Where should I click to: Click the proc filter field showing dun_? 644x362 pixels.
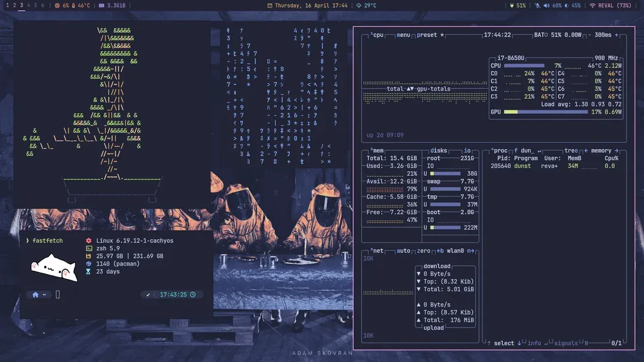coord(524,151)
